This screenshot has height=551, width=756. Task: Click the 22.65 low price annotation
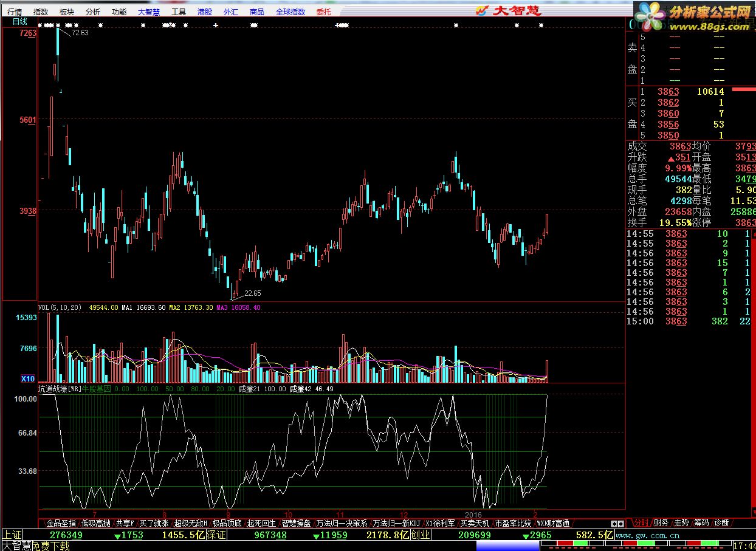coord(253,293)
